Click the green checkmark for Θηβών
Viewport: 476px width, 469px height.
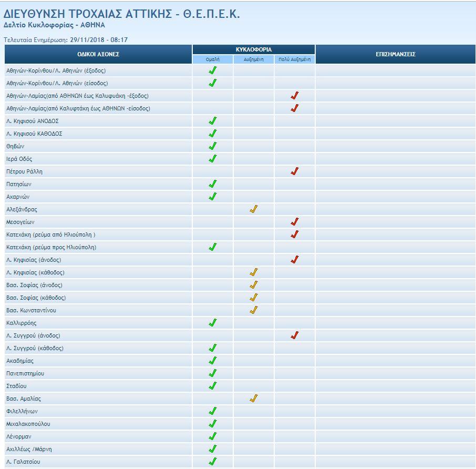tap(213, 146)
